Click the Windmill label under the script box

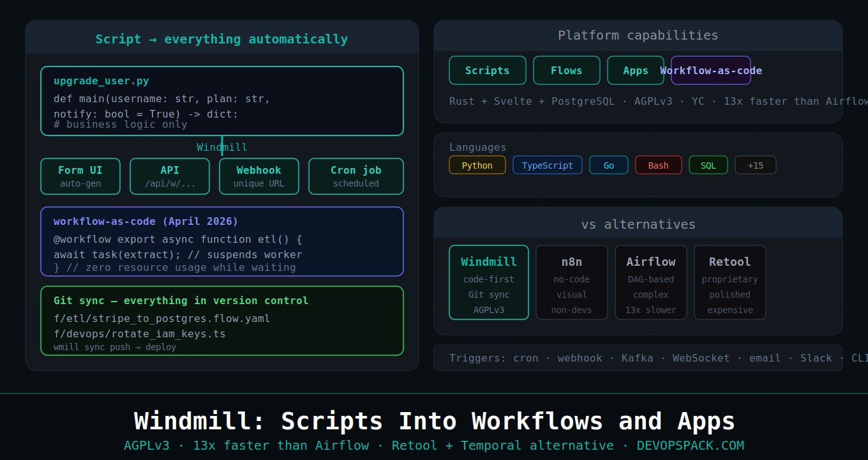tap(222, 148)
